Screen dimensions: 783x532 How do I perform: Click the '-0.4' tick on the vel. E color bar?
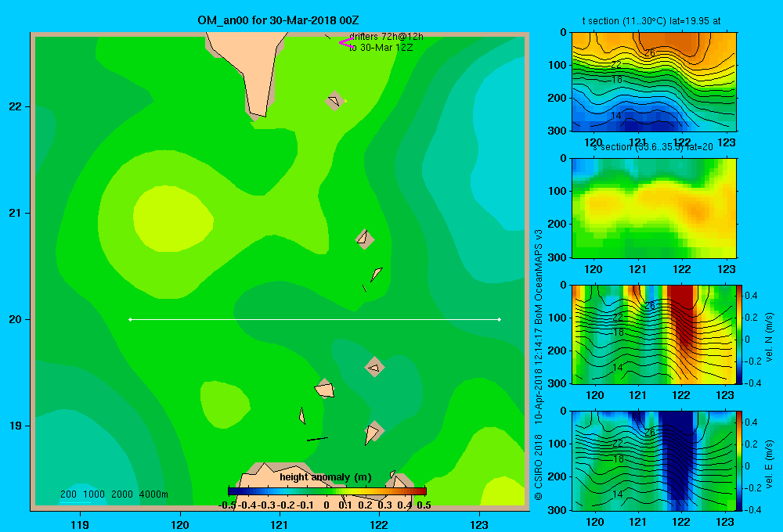point(752,509)
